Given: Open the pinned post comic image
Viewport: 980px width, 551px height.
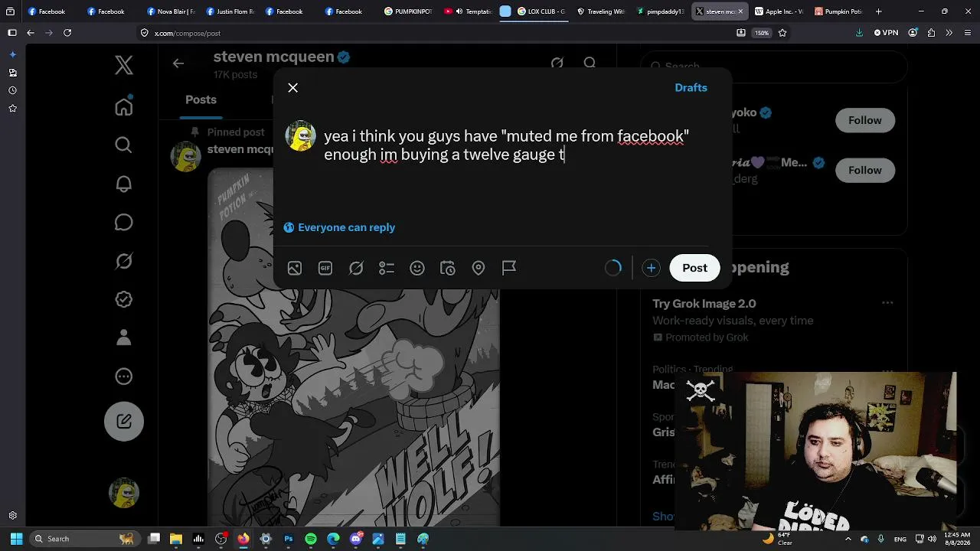Looking at the screenshot, I should (354, 348).
